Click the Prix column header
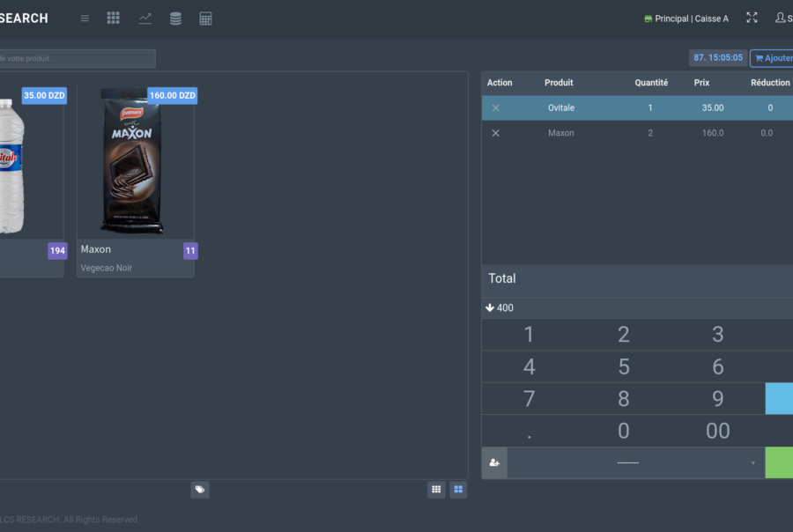793x532 pixels. (701, 83)
